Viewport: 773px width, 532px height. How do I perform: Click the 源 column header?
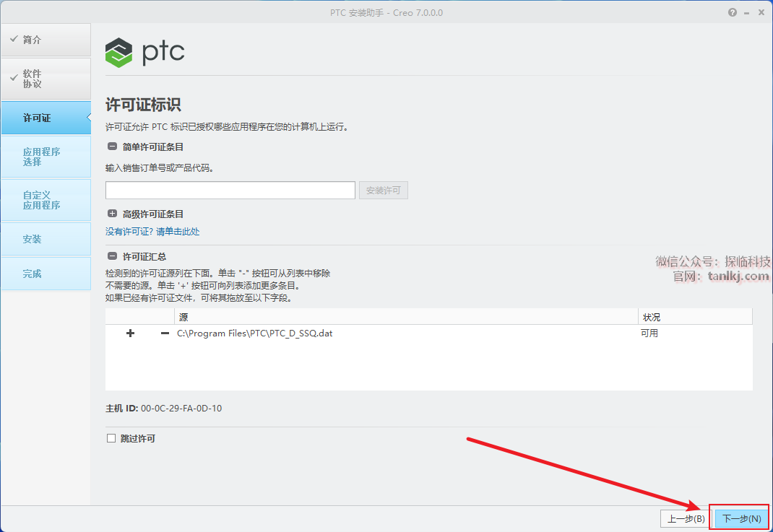coord(406,317)
